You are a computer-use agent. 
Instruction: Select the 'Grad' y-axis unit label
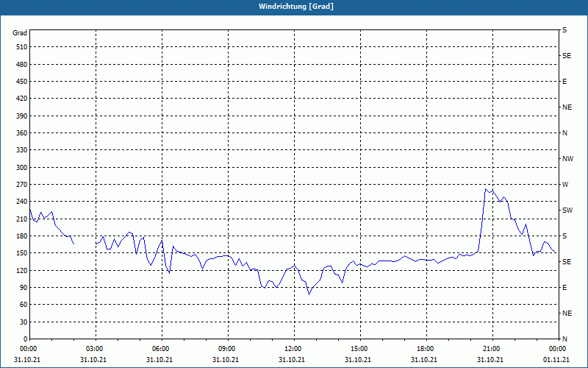20,33
